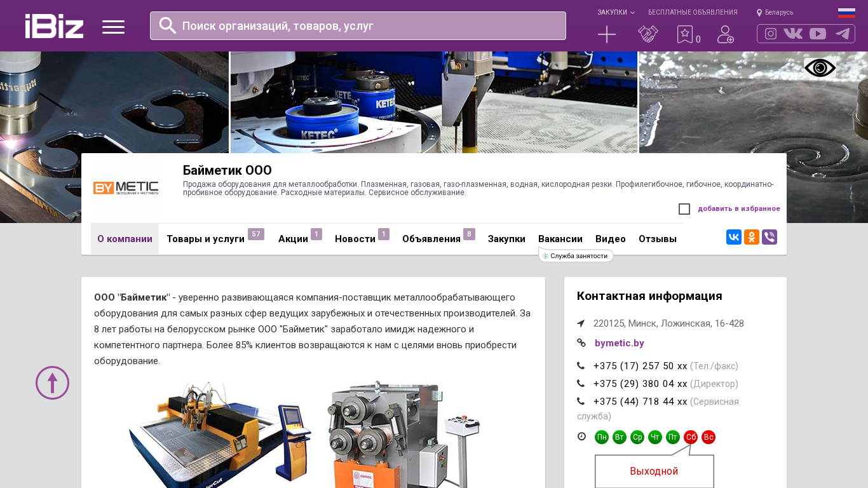Click service phone +375 (44) 718 44 xx
868x488 pixels.
(641, 402)
